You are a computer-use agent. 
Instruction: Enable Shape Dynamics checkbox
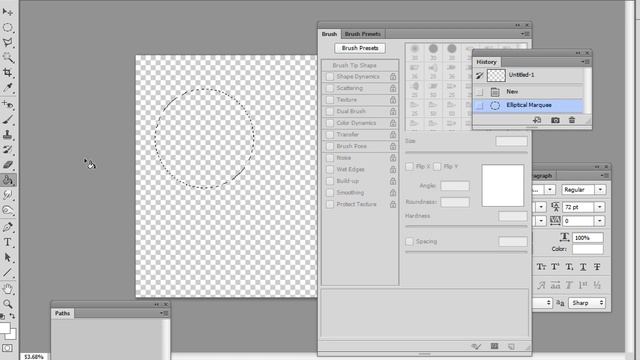point(330,77)
